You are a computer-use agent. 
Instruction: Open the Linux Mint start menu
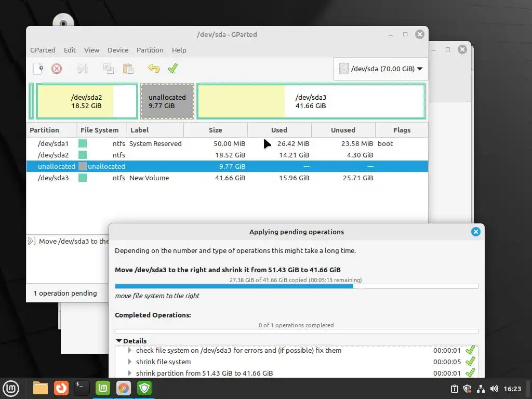pyautogui.click(x=11, y=389)
